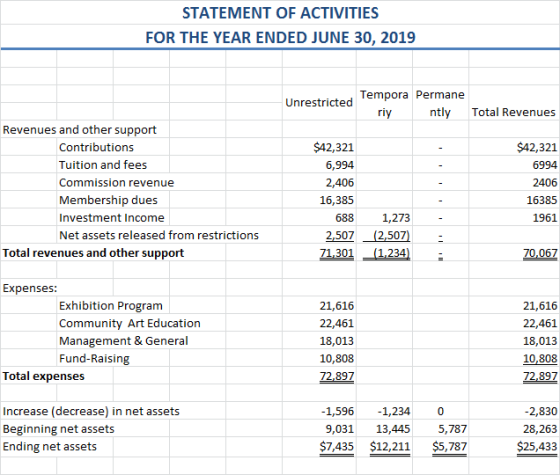The width and height of the screenshot is (560, 475).
Task: Click the FOR THE YEAR ENDED JUNE 30, 2019 heading
Action: pos(280,38)
